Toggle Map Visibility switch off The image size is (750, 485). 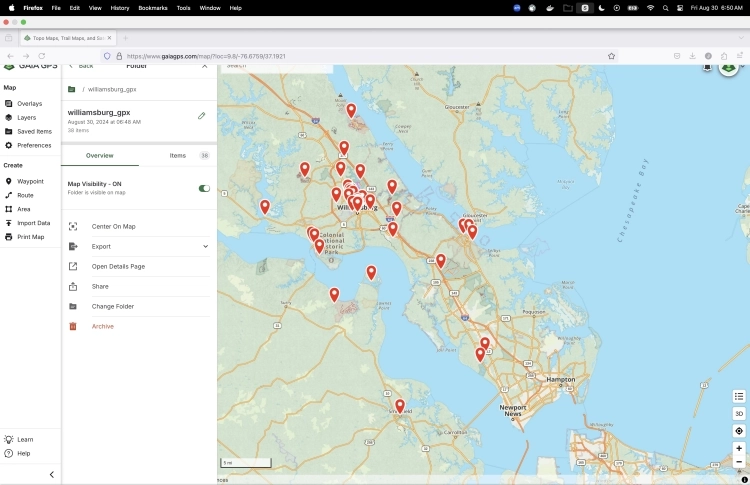204,188
